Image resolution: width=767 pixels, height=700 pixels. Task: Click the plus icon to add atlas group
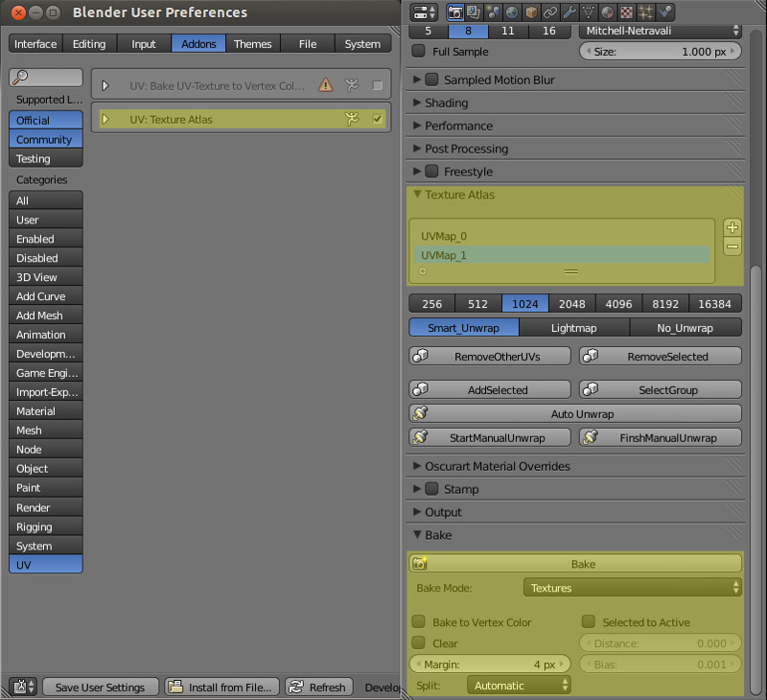[x=732, y=227]
